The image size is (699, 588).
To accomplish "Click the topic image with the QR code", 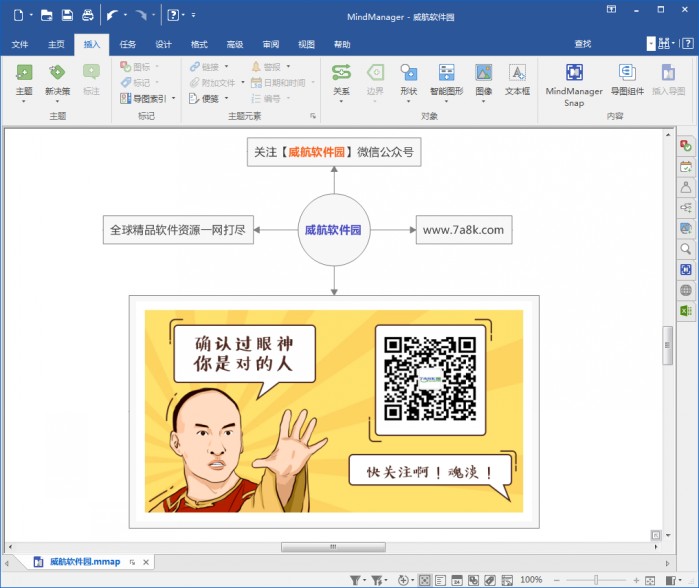I will pyautogui.click(x=334, y=411).
